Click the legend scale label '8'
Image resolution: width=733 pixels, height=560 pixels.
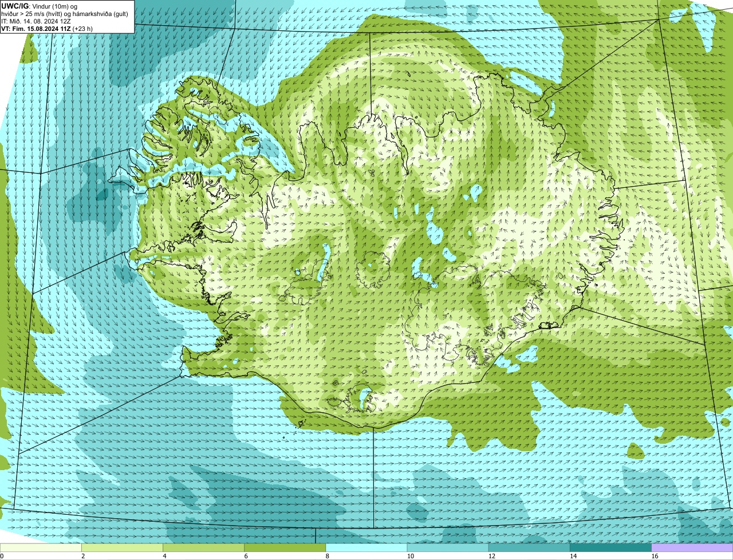click(x=328, y=556)
